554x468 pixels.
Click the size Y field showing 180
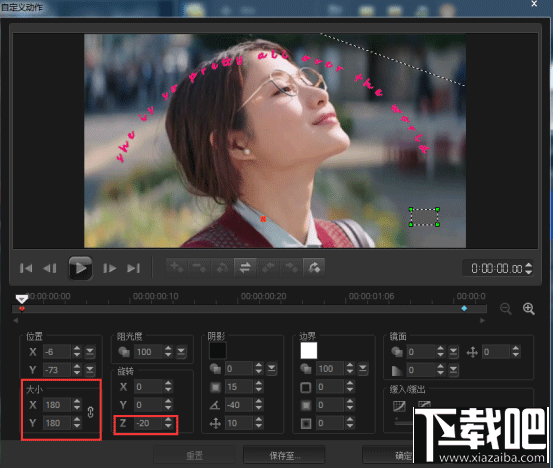(x=57, y=423)
